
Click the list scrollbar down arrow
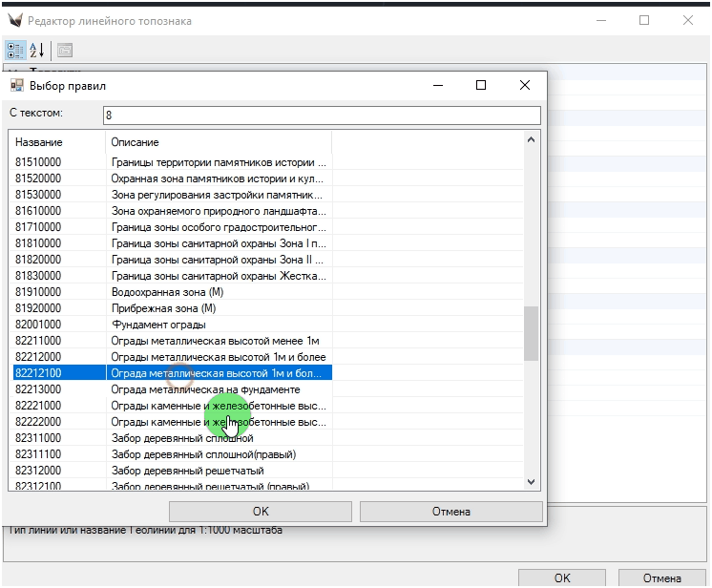coord(532,483)
